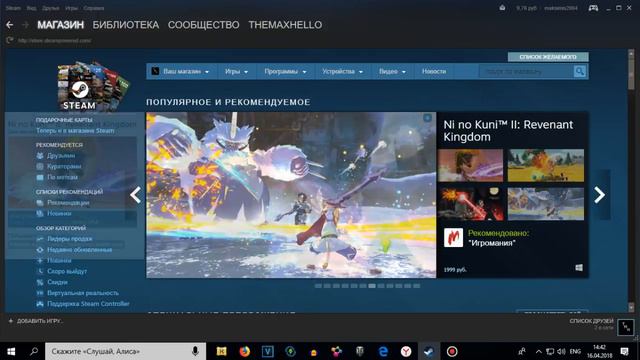Open the Друзья menu

(51, 8)
